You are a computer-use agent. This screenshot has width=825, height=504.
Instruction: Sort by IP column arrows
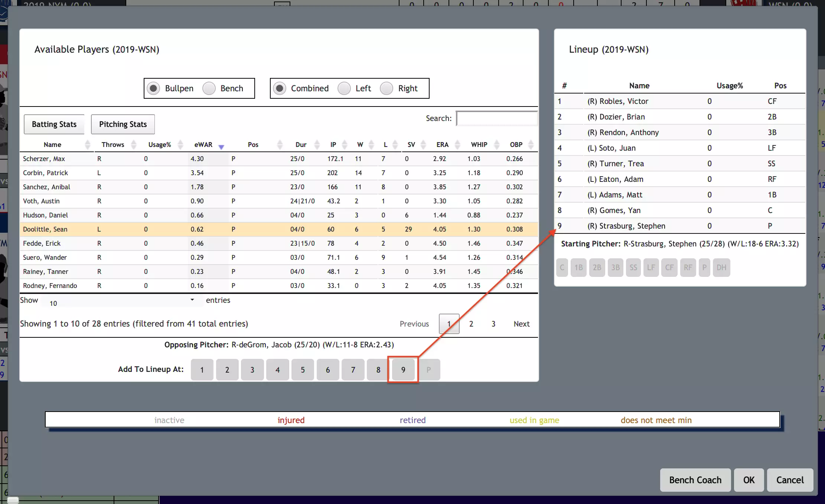345,145
